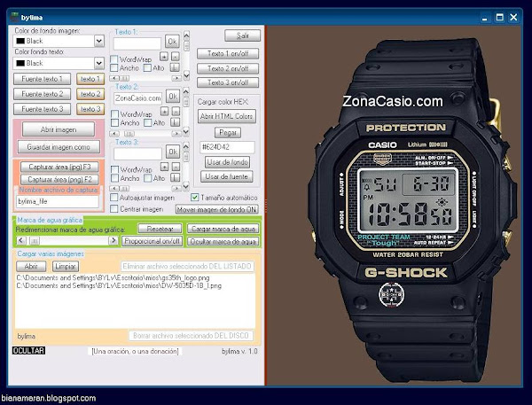Click the vertical-bar button in Texto 3 group
532x405 pixels.
click(x=175, y=177)
